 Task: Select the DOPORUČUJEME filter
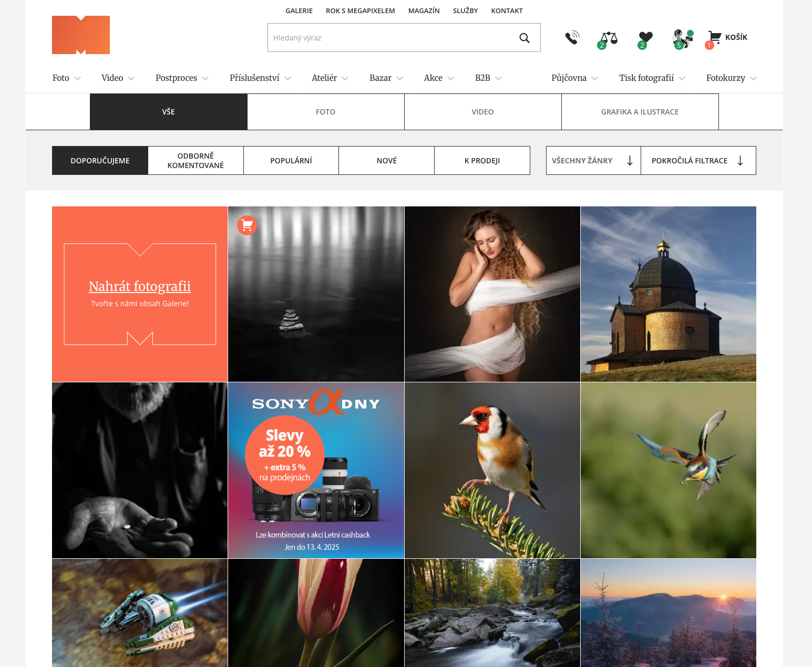[x=100, y=161]
